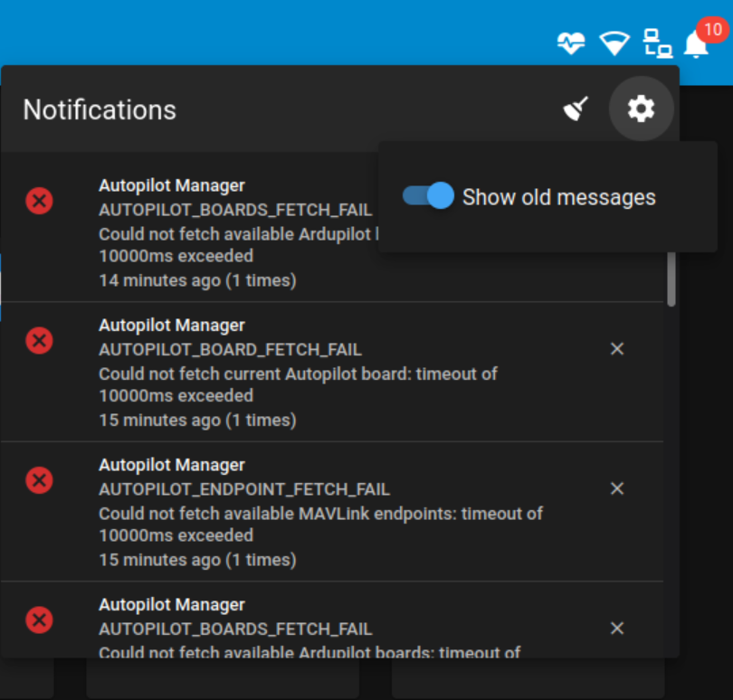Click the error icon on the first notification

39,201
